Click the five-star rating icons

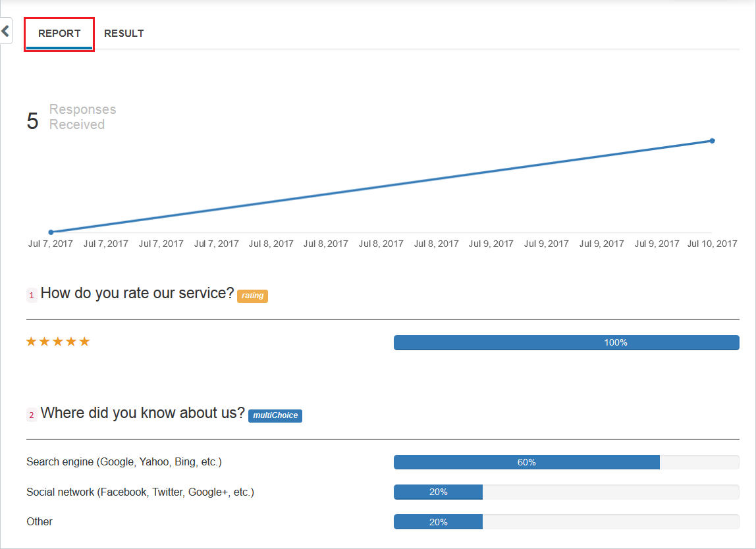pyautogui.click(x=58, y=342)
